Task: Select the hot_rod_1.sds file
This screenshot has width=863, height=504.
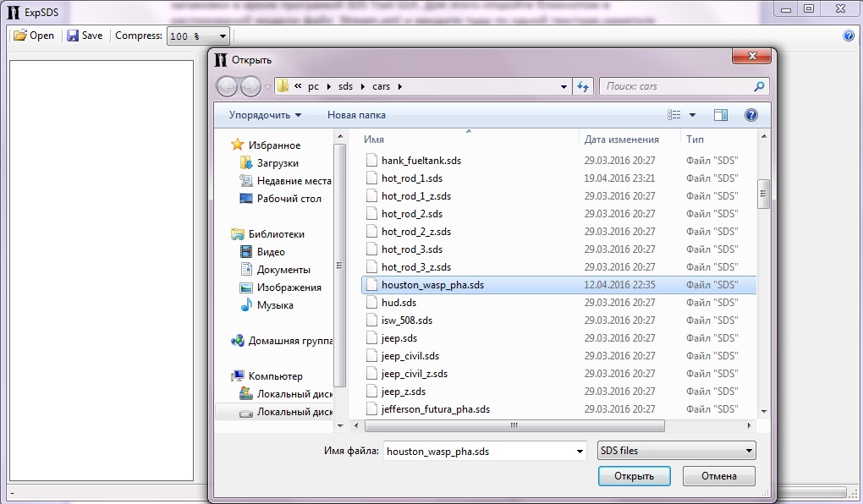Action: pyautogui.click(x=412, y=178)
